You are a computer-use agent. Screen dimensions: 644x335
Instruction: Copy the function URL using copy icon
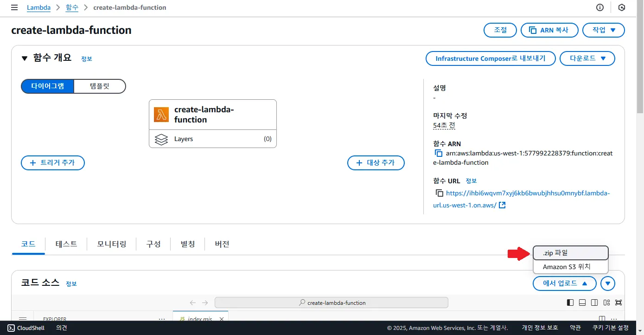pyautogui.click(x=440, y=193)
